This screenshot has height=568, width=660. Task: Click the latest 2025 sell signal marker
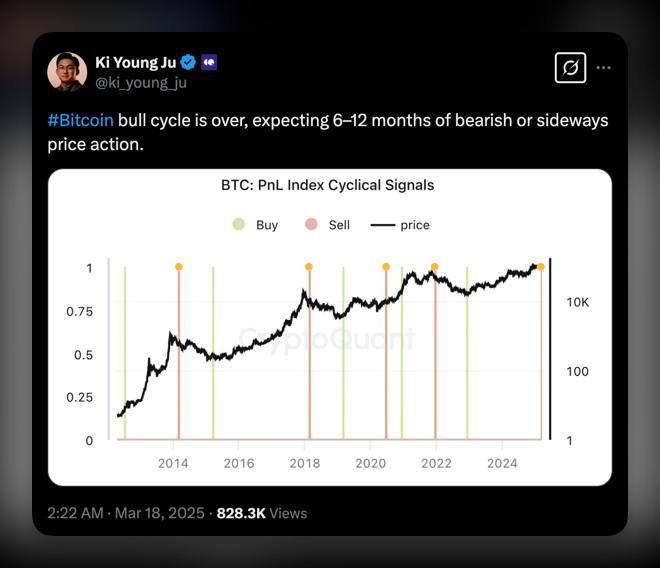(x=541, y=267)
